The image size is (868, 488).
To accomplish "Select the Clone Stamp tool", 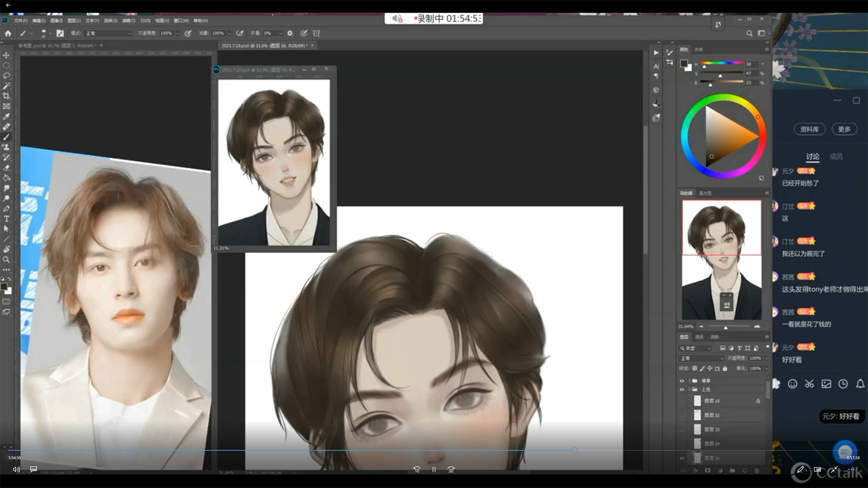I will click(6, 147).
